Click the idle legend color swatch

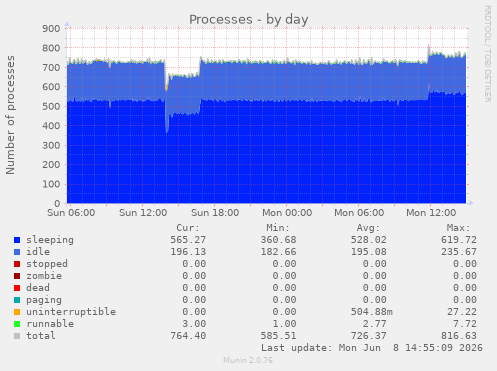[17, 252]
